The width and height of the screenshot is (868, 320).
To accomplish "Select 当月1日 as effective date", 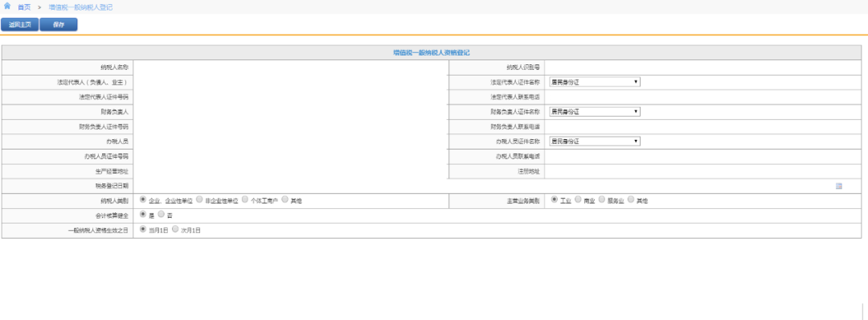I will coord(143,228).
